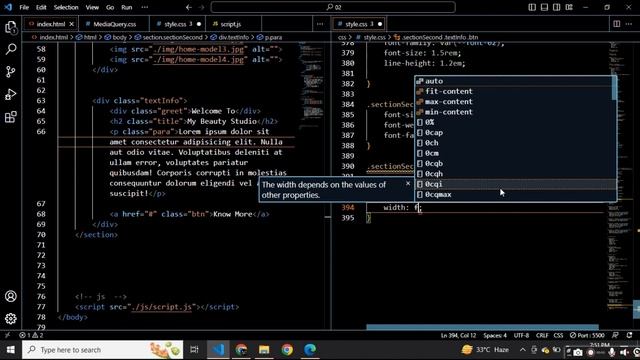Click 'UTF-8' encoding in status bar
This screenshot has height=360, width=640.
pyautogui.click(x=521, y=335)
